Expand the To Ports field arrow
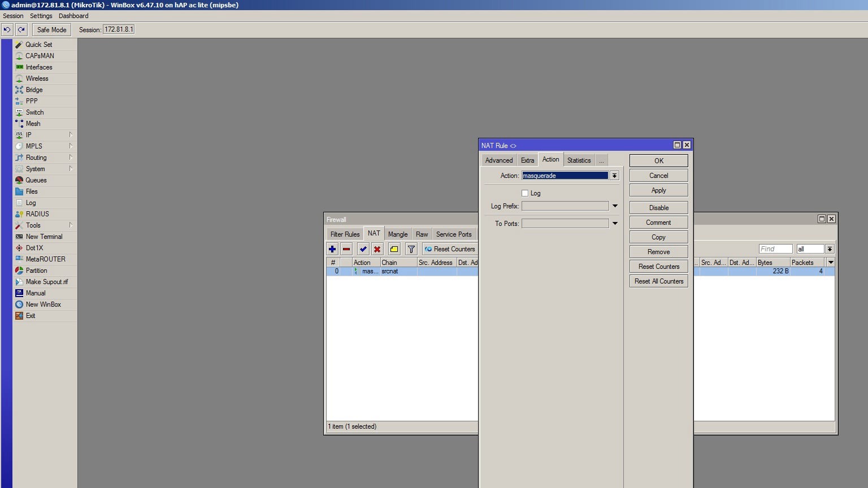This screenshot has width=868, height=488. coord(615,224)
